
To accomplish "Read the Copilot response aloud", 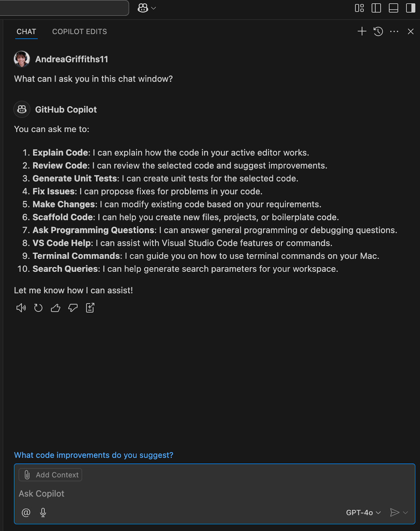I will [21, 308].
